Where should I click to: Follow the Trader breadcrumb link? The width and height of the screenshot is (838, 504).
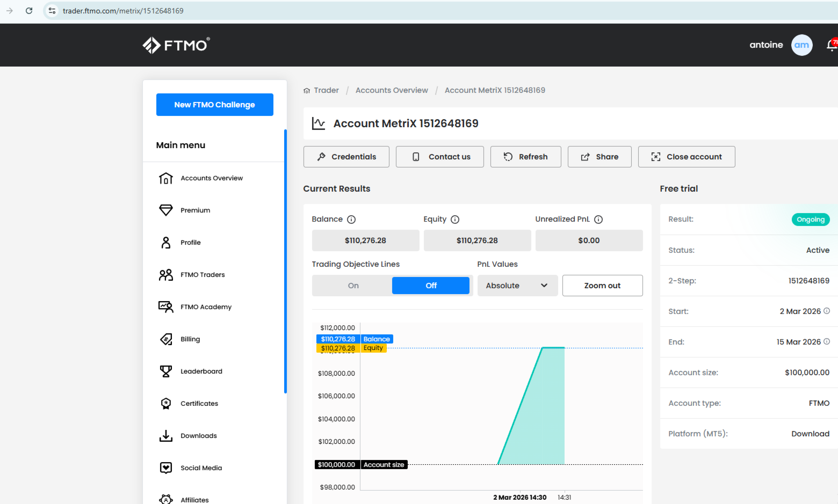click(326, 90)
